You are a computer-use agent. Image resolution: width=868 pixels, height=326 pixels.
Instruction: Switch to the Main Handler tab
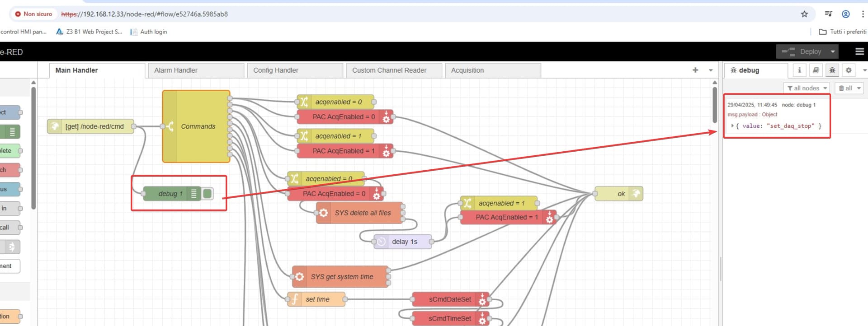(97, 70)
